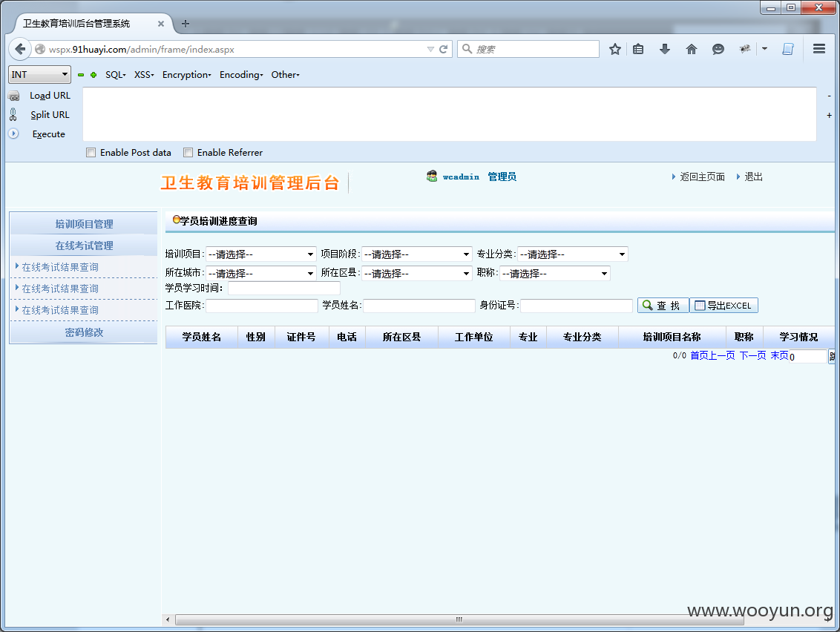Open the hamburger menu icon
Viewport: 840px width, 632px height.
coord(819,49)
